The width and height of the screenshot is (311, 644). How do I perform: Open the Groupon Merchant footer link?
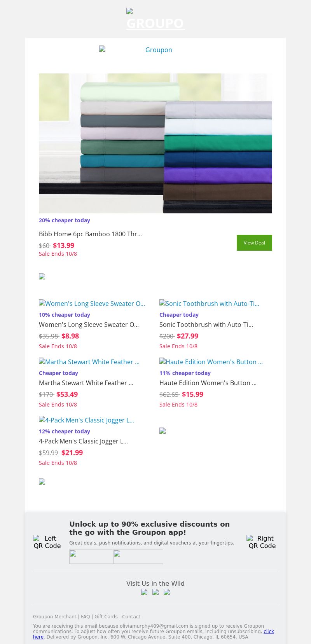point(54,617)
